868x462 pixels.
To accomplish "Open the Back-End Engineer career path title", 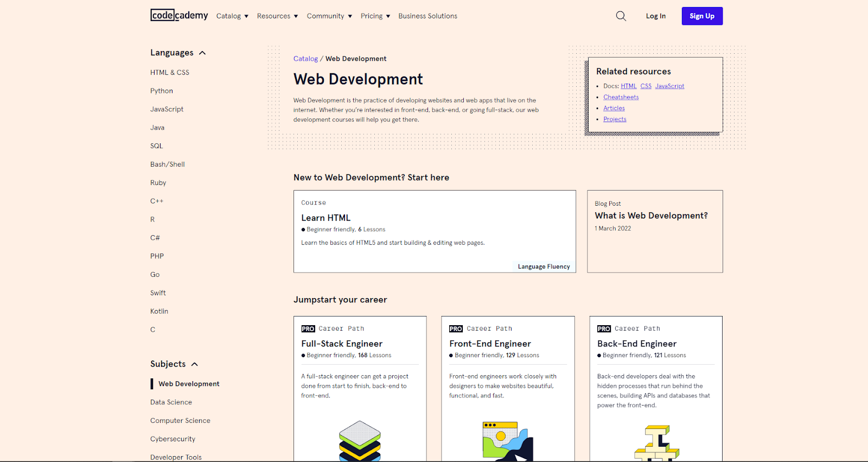I will click(x=637, y=344).
